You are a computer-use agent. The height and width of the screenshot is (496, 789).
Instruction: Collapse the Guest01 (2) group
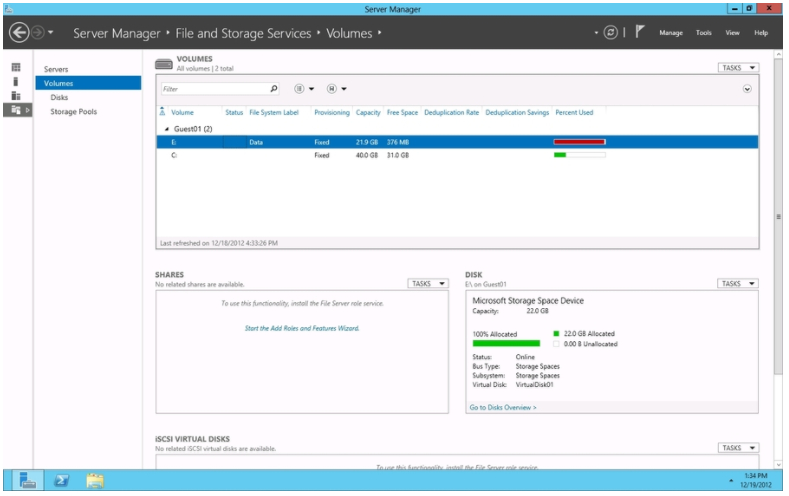pos(167,129)
